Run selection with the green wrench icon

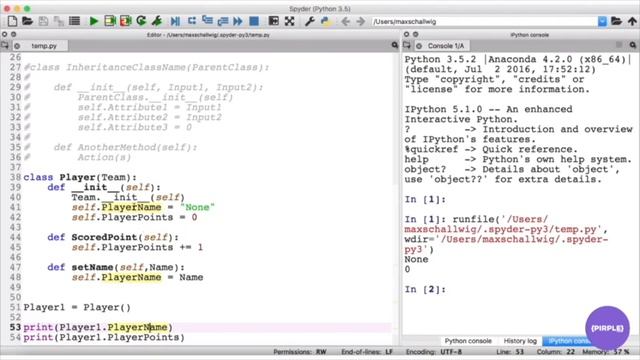(x=157, y=21)
